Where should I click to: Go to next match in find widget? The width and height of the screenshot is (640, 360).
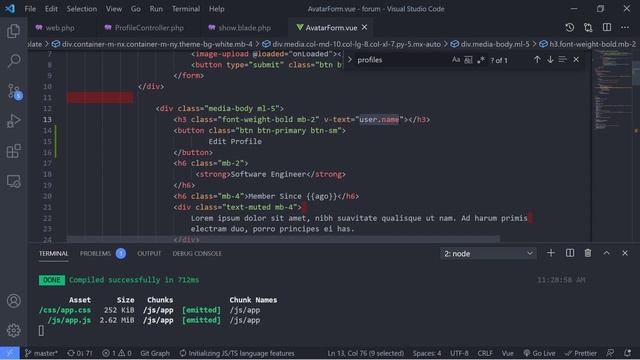coord(550,60)
